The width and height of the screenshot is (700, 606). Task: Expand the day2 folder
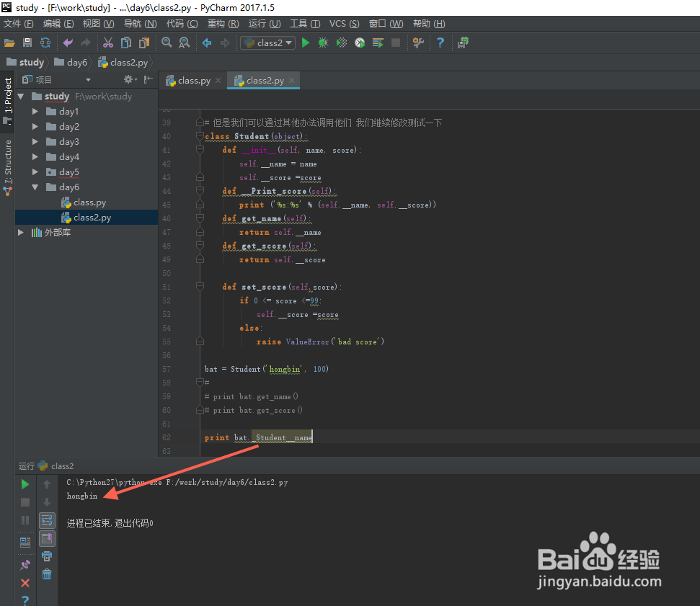pyautogui.click(x=35, y=127)
